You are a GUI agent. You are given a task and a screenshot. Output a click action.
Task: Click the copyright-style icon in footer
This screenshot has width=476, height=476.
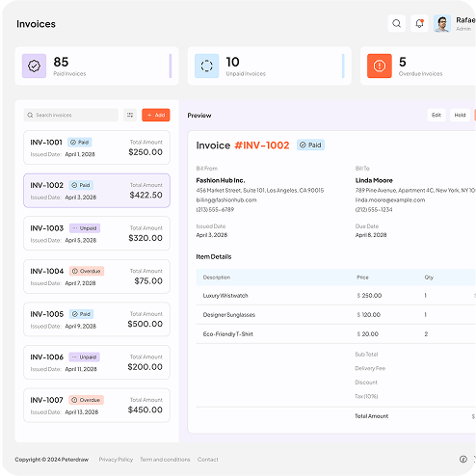coord(463,459)
